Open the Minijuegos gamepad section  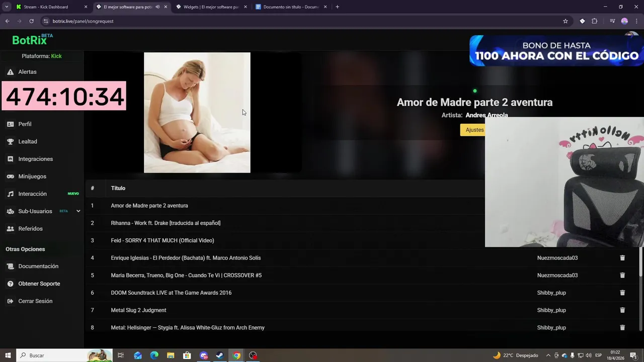(x=32, y=176)
